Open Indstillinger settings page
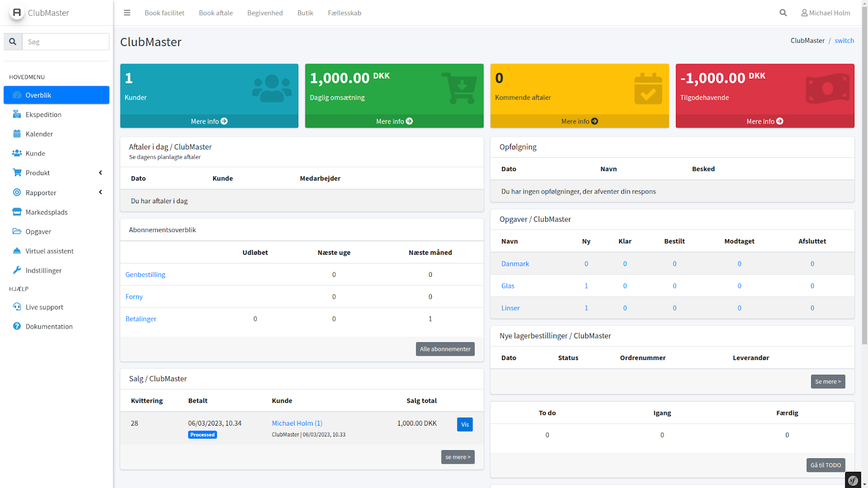 click(43, 271)
